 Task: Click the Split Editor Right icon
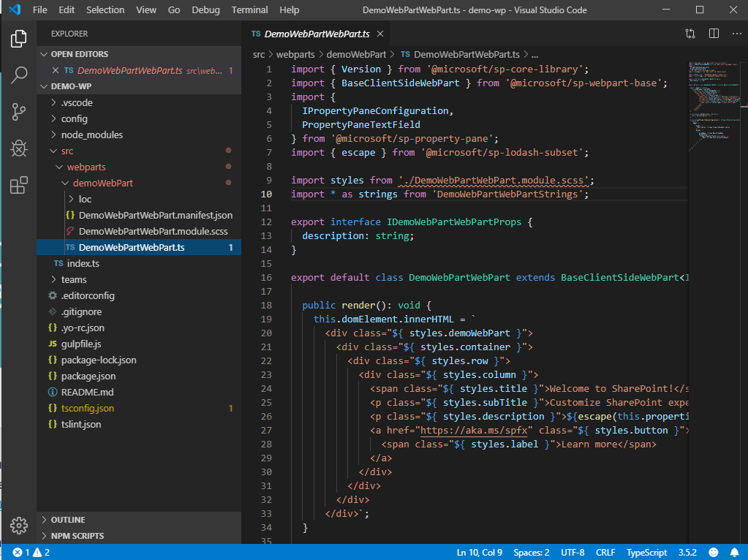714,34
